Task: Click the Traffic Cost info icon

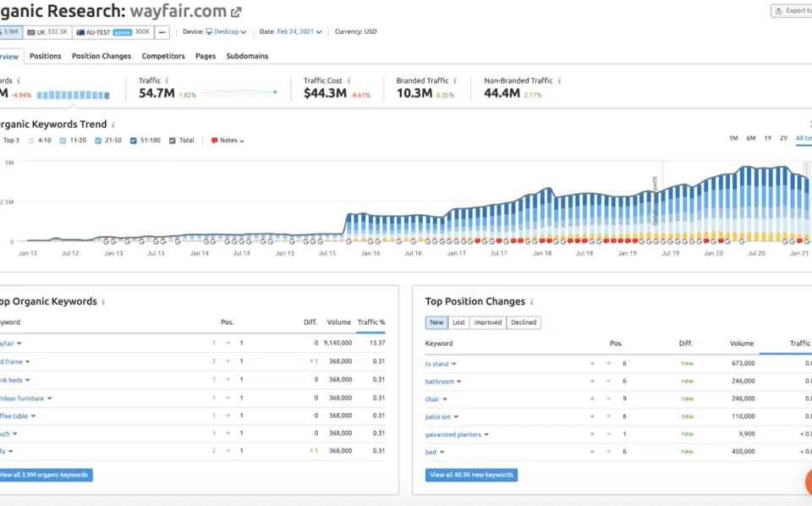Action: tap(349, 80)
